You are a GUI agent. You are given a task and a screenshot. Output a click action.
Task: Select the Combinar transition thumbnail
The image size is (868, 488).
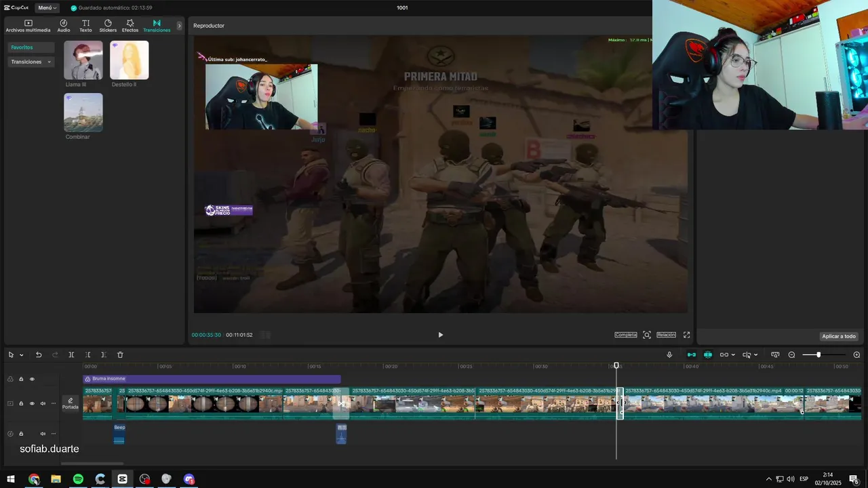[83, 113]
